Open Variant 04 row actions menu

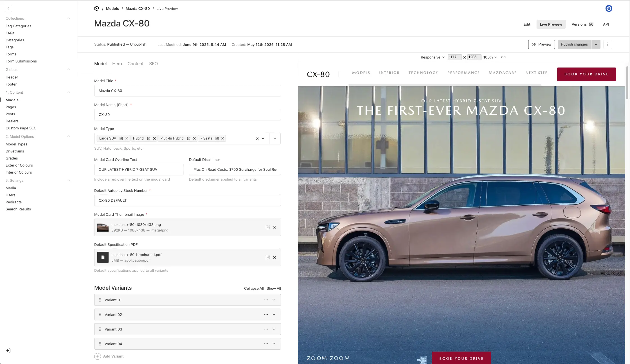[266, 344]
